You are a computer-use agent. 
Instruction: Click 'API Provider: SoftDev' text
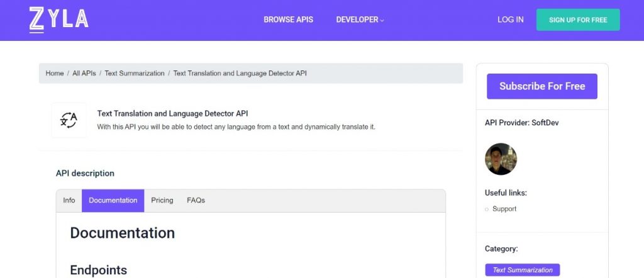[x=521, y=123]
